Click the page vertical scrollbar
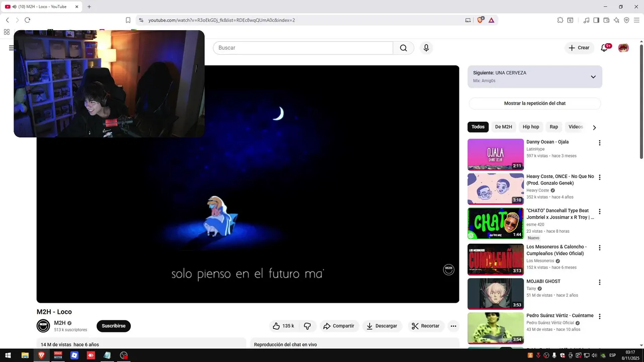The width and height of the screenshot is (644, 362). (641, 102)
